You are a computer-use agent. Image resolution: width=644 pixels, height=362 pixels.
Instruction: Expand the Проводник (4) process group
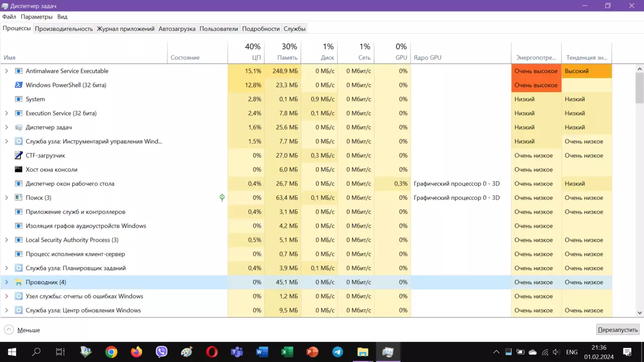pos(7,282)
